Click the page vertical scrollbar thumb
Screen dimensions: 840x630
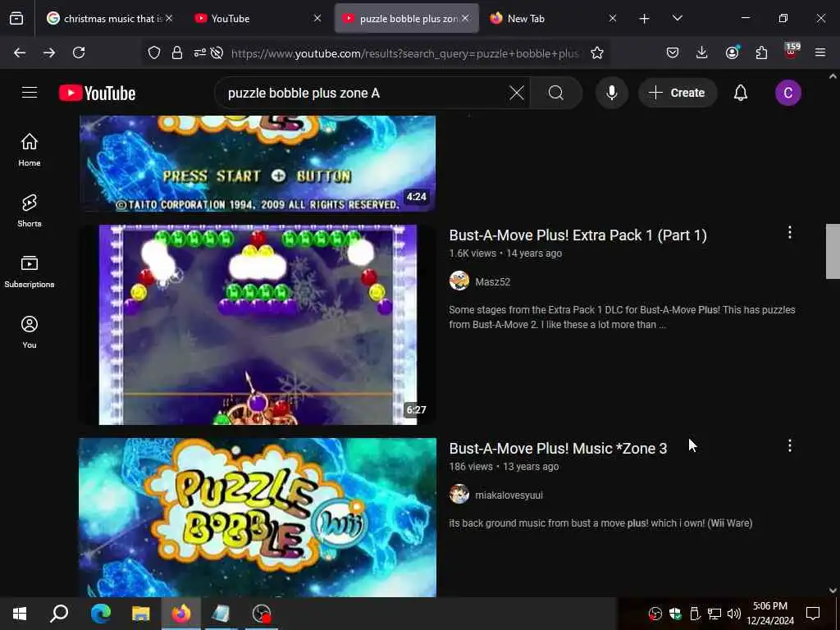[x=833, y=251]
